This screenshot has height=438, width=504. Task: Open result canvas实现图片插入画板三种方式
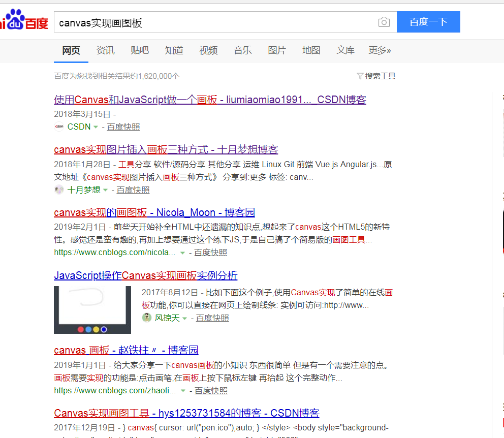[166, 149]
